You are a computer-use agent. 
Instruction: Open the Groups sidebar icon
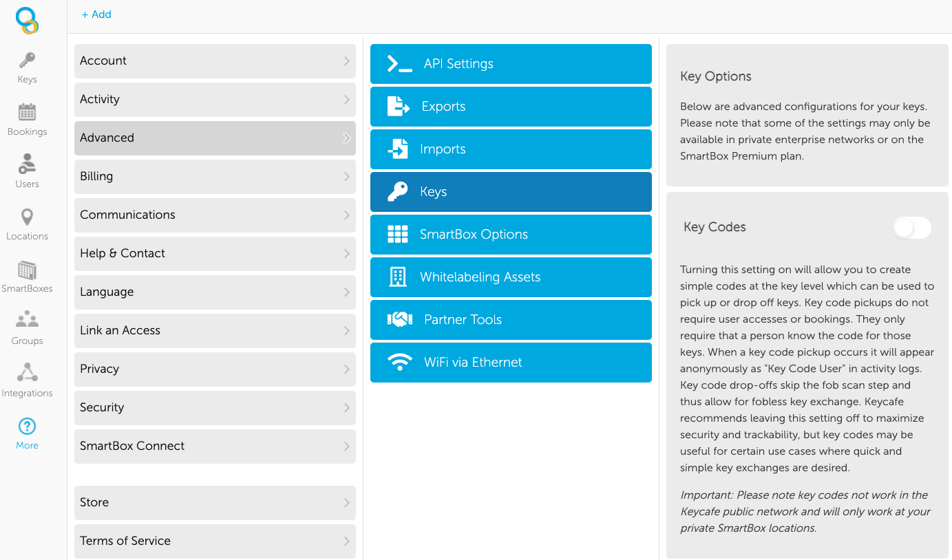[27, 319]
